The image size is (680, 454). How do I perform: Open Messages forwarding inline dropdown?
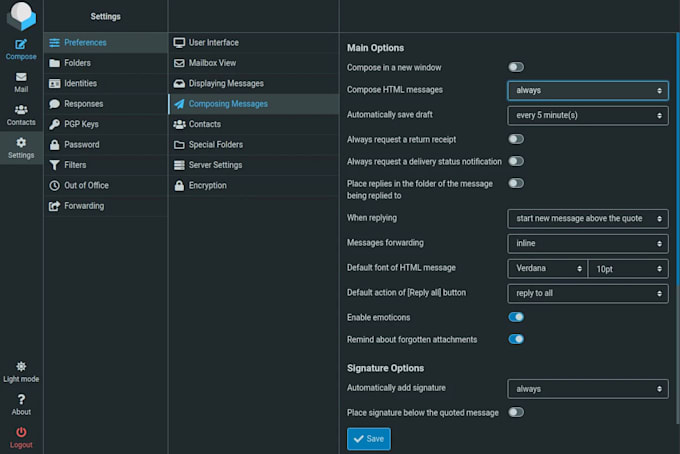(x=588, y=243)
